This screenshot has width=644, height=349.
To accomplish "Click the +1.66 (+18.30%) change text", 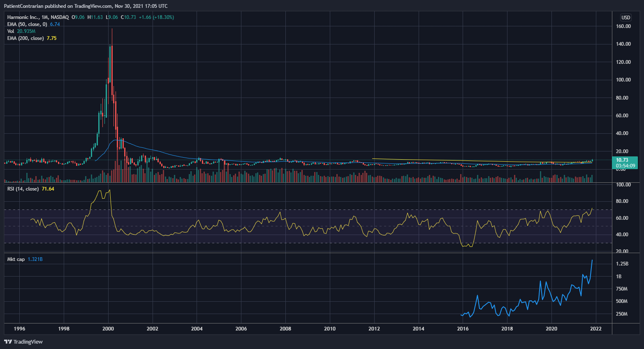I will [x=156, y=17].
